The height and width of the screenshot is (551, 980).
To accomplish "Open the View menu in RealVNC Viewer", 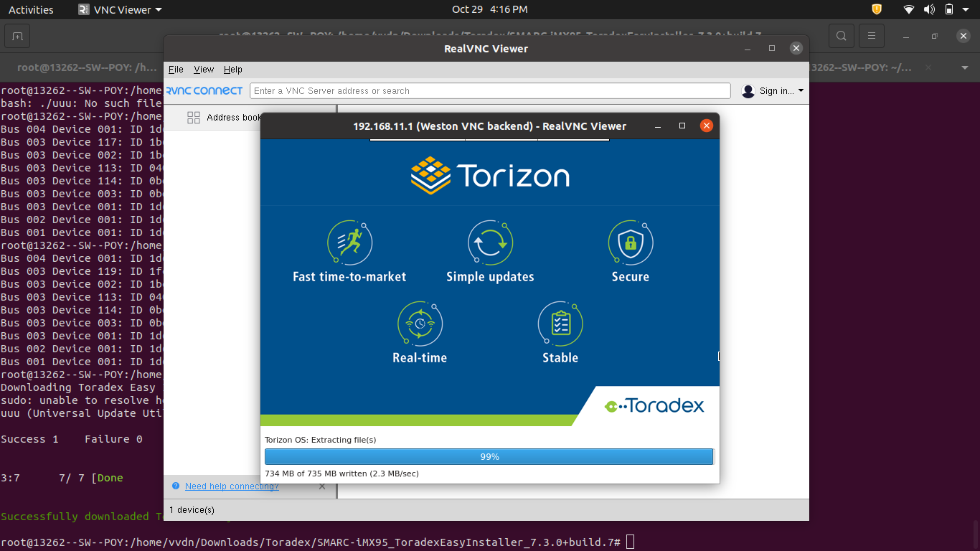I will pyautogui.click(x=204, y=70).
